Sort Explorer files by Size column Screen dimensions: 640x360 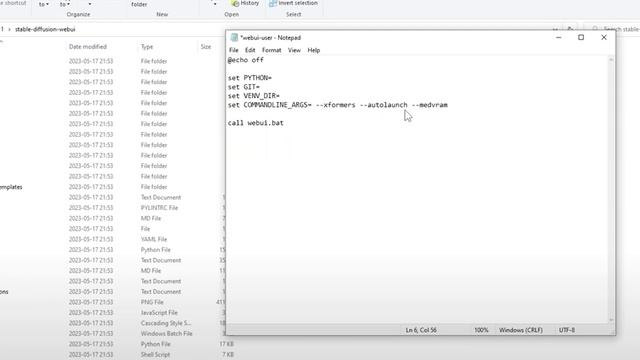click(206, 47)
